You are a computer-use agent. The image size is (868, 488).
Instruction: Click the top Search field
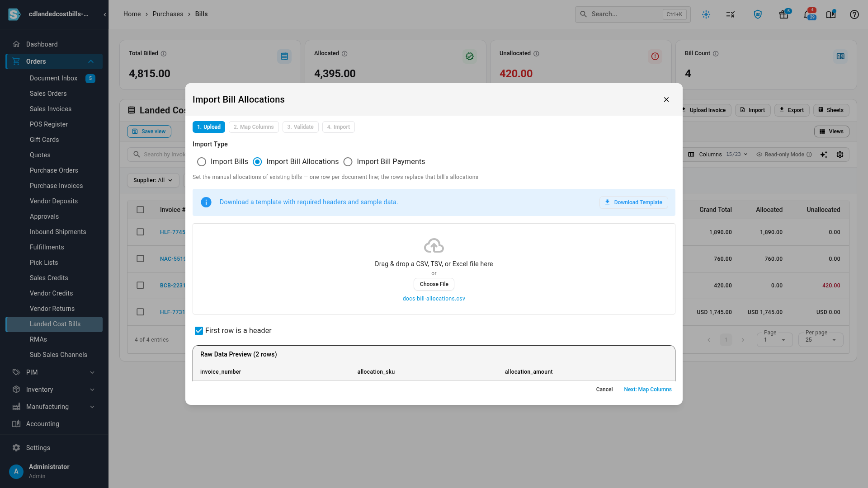pyautogui.click(x=632, y=14)
